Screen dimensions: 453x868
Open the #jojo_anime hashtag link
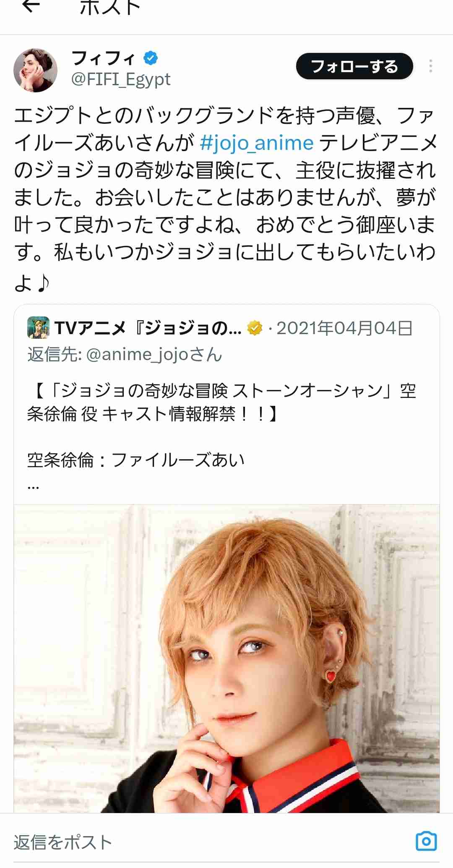257,143
